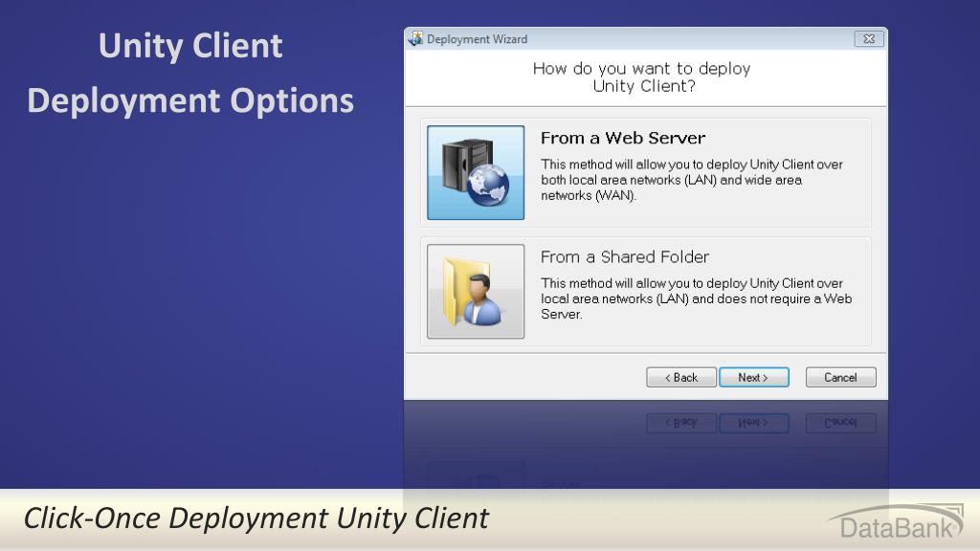
Task: Click the web server LAN and WAN description
Action: click(x=691, y=180)
